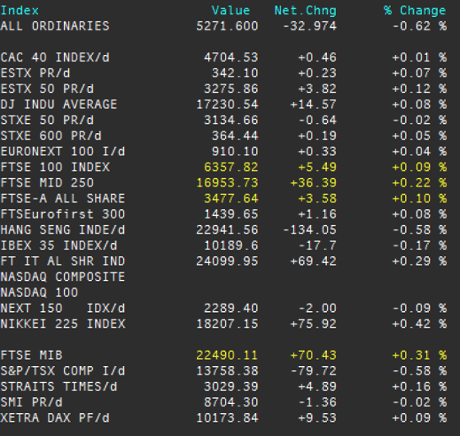Click the percent change +0.42 %
The image size is (460, 436).
(420, 324)
